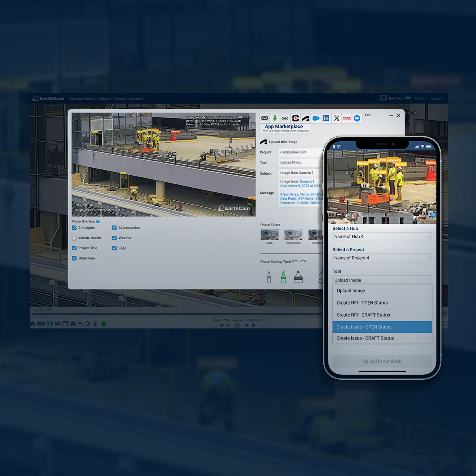Step back one frame single-left arrow

click(x=228, y=325)
